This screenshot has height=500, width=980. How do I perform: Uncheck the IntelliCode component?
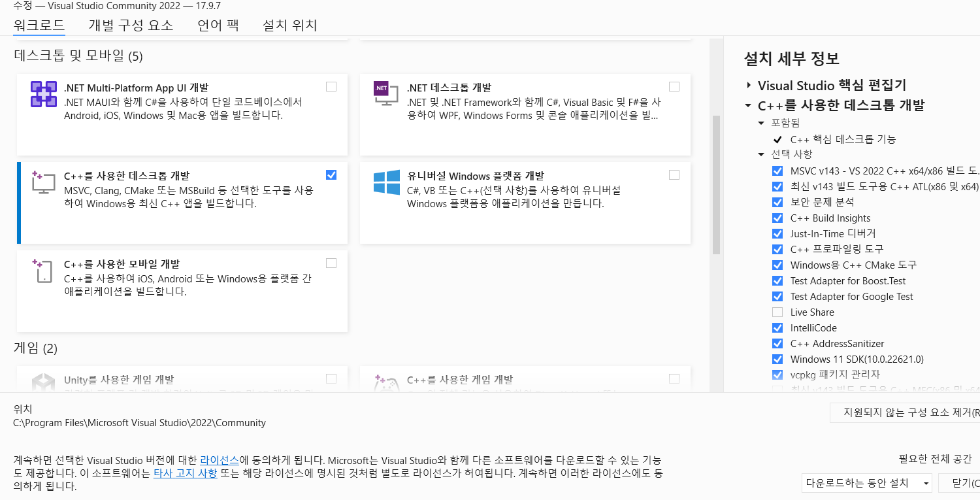pos(777,327)
